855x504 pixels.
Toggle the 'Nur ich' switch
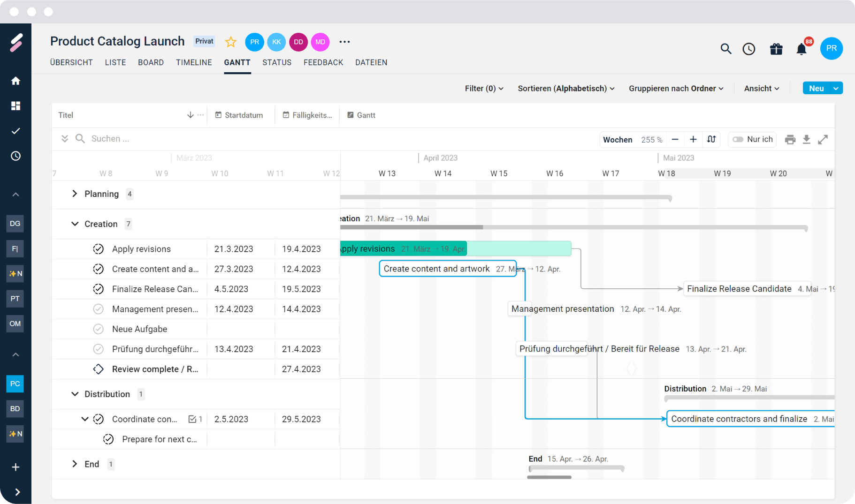[738, 139]
